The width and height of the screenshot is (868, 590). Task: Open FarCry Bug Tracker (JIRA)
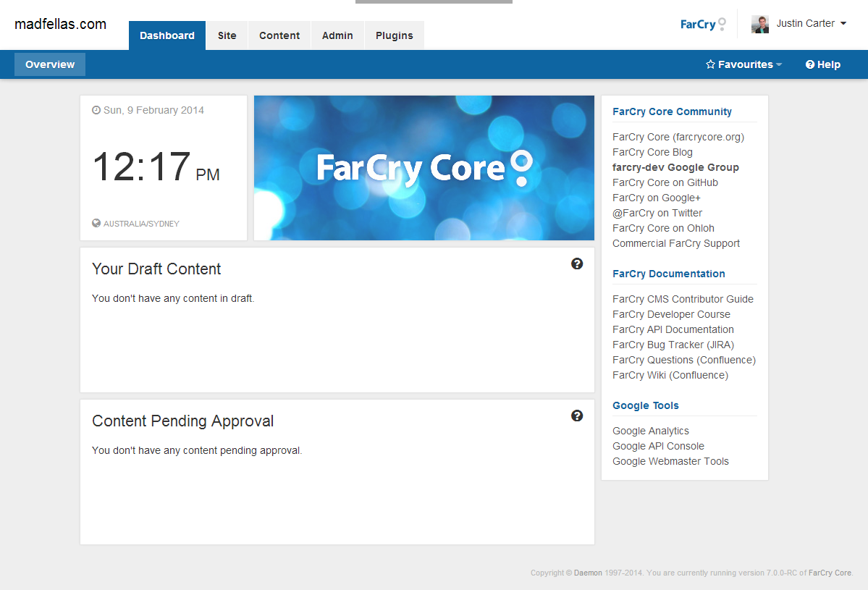point(673,345)
